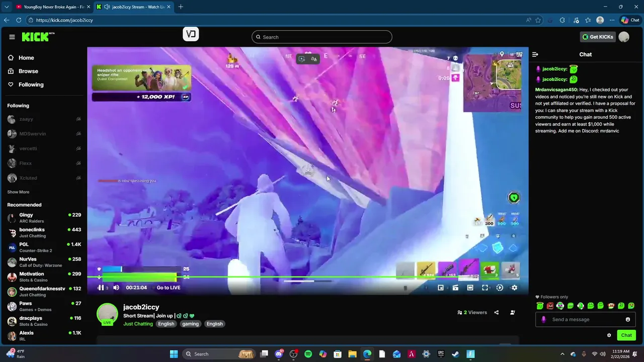Viewport: 644px width, 362px height.
Task: Focus the Send a message field
Action: click(586, 319)
